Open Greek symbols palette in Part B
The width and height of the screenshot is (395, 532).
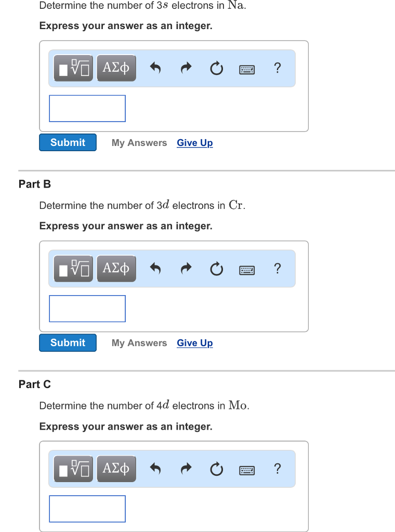point(116,269)
